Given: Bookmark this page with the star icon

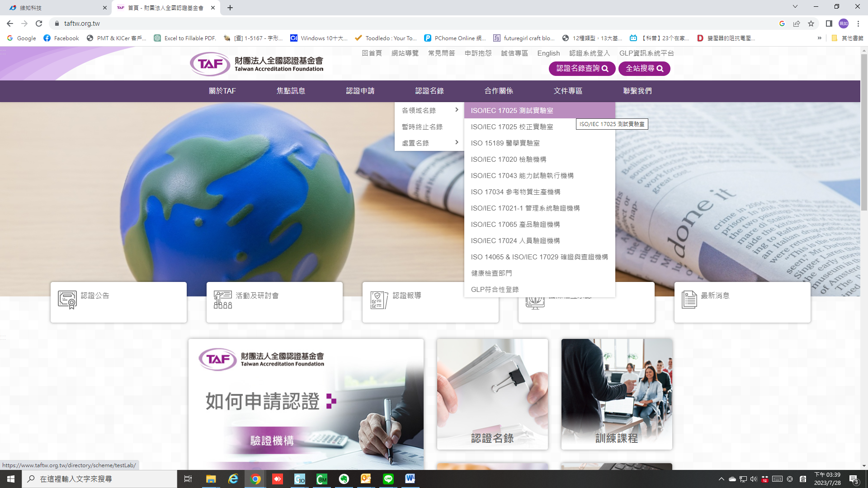Looking at the screenshot, I should click(811, 23).
